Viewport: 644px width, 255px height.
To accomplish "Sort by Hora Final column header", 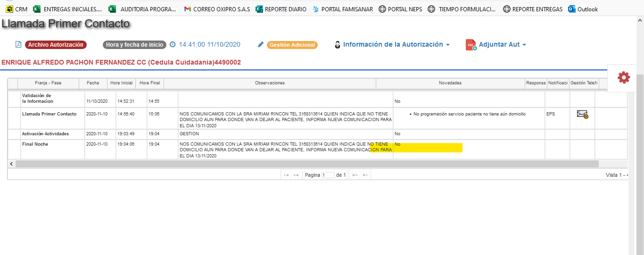I will point(150,83).
